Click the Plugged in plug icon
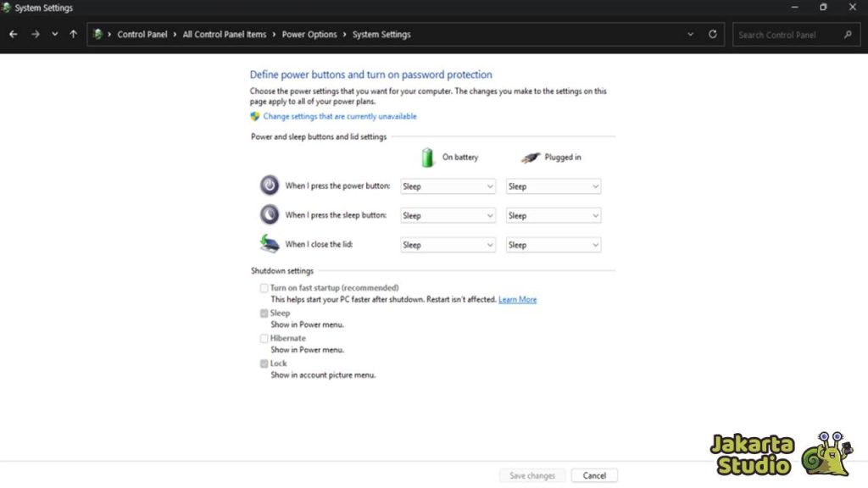 tap(531, 158)
